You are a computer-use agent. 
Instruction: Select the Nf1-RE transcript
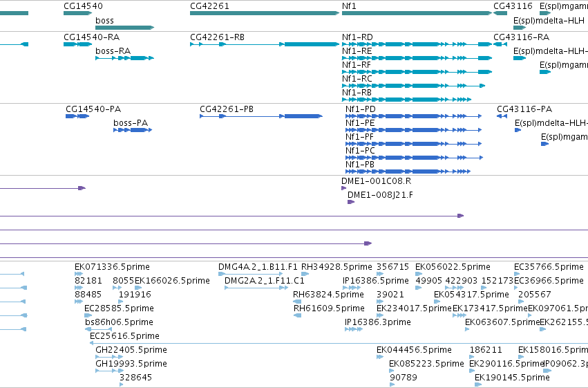[417, 58]
